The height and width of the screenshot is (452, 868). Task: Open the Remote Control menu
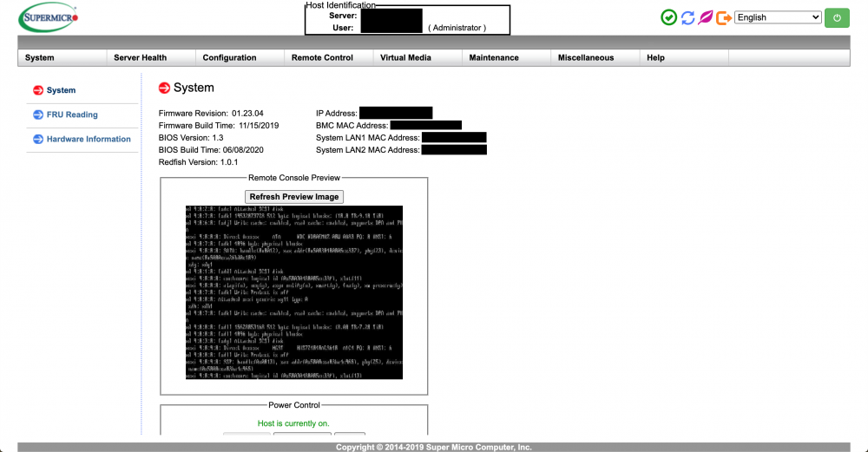[x=329, y=57]
